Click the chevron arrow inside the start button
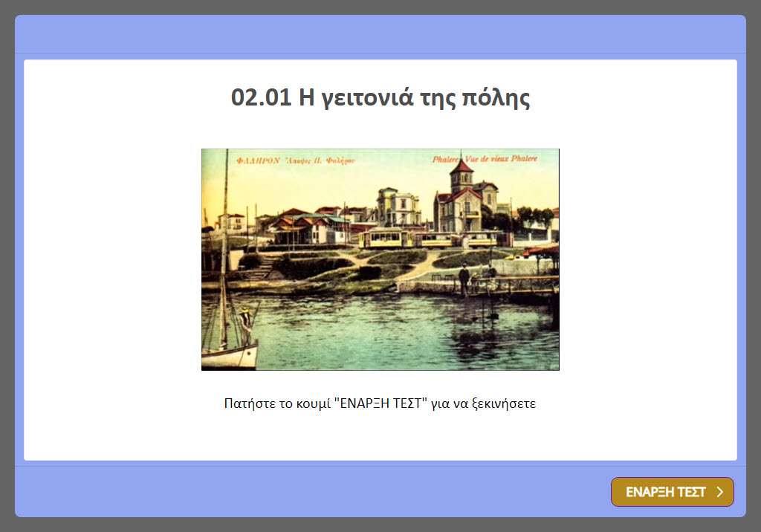This screenshot has width=761, height=532. click(x=719, y=492)
